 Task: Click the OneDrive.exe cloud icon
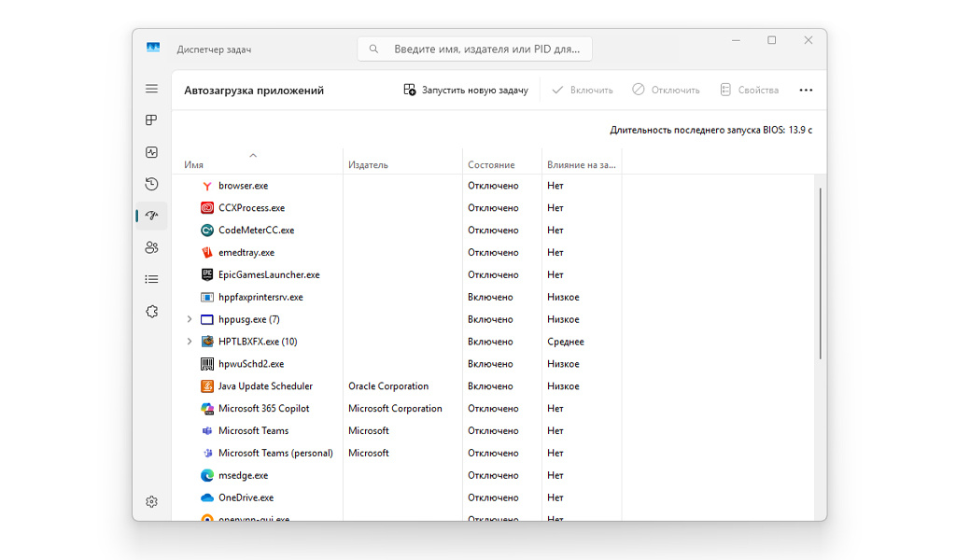tap(207, 497)
